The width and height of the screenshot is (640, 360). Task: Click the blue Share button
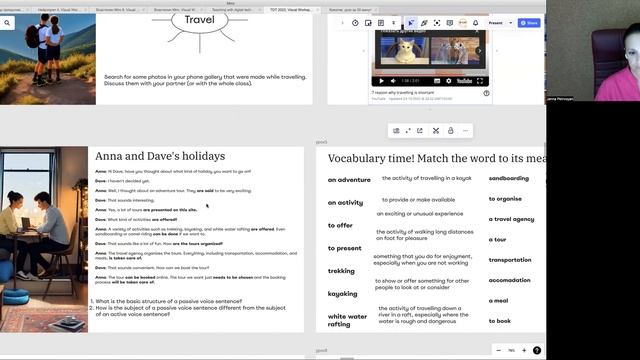tap(529, 23)
